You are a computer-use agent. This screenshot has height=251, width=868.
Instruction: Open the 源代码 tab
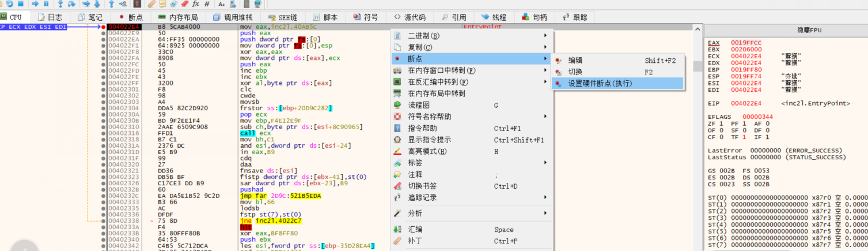click(410, 17)
